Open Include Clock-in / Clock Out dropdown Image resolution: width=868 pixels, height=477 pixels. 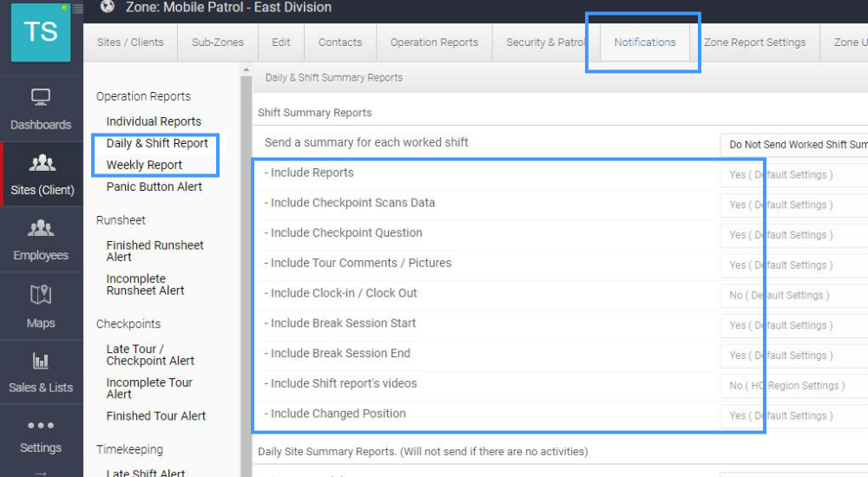point(794,295)
